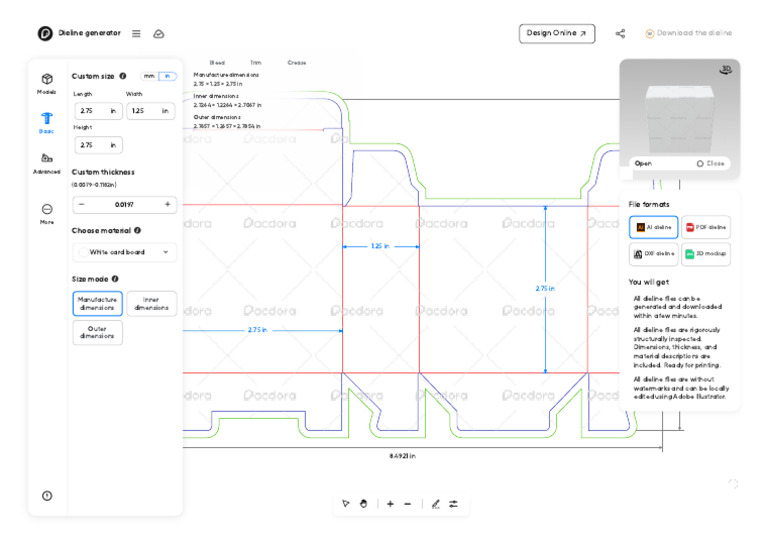Switch units to mm

click(x=149, y=76)
